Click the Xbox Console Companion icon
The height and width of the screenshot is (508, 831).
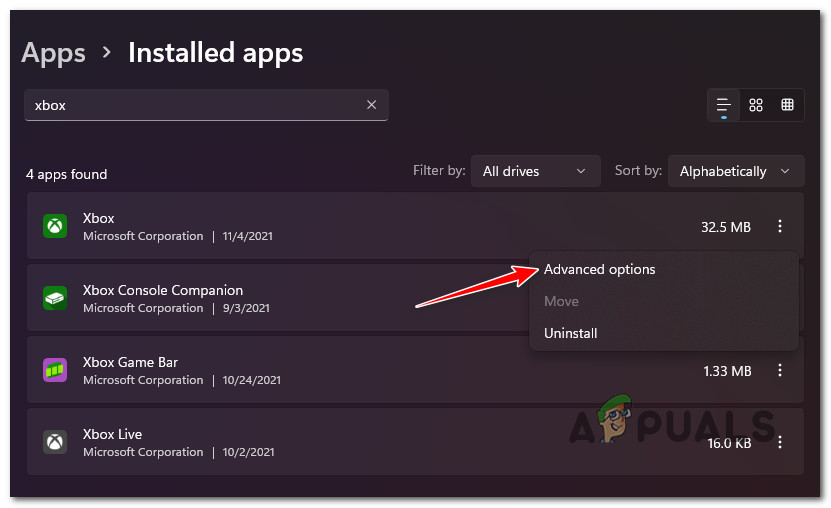pos(55,298)
